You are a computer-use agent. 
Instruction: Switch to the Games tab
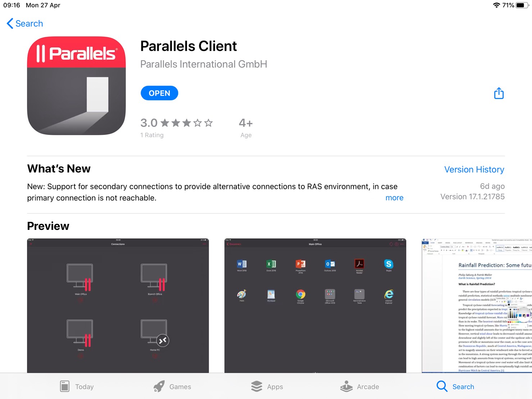(x=172, y=386)
